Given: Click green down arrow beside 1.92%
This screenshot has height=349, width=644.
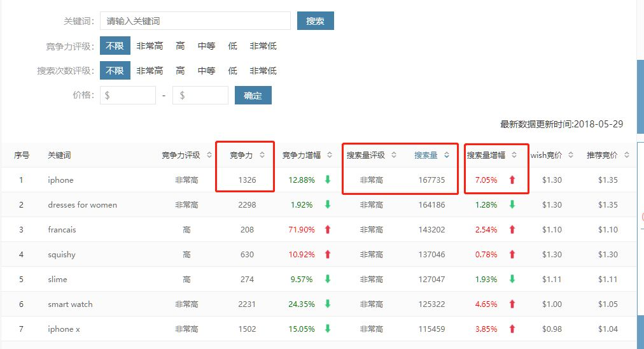Looking at the screenshot, I should (x=328, y=204).
